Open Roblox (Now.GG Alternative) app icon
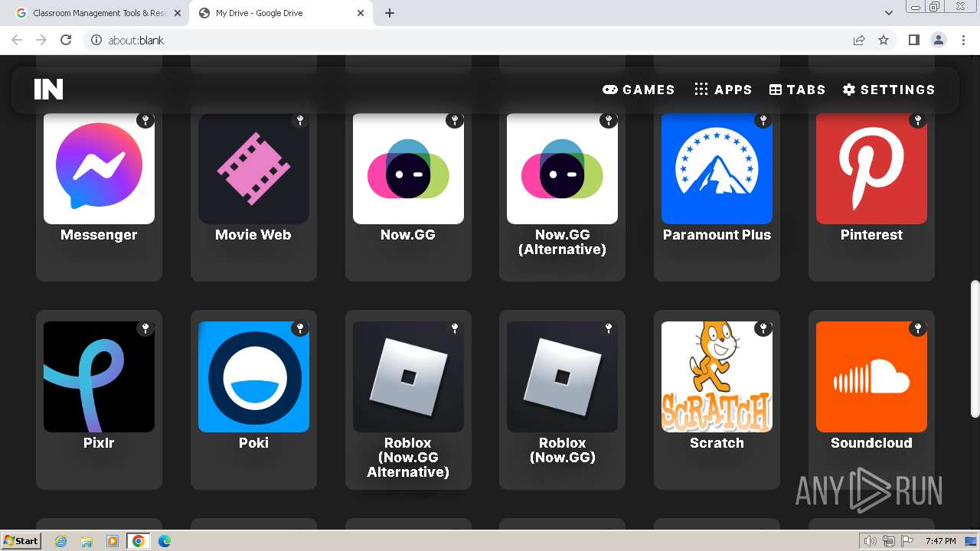Screen dimensions: 980x551 tap(408, 377)
